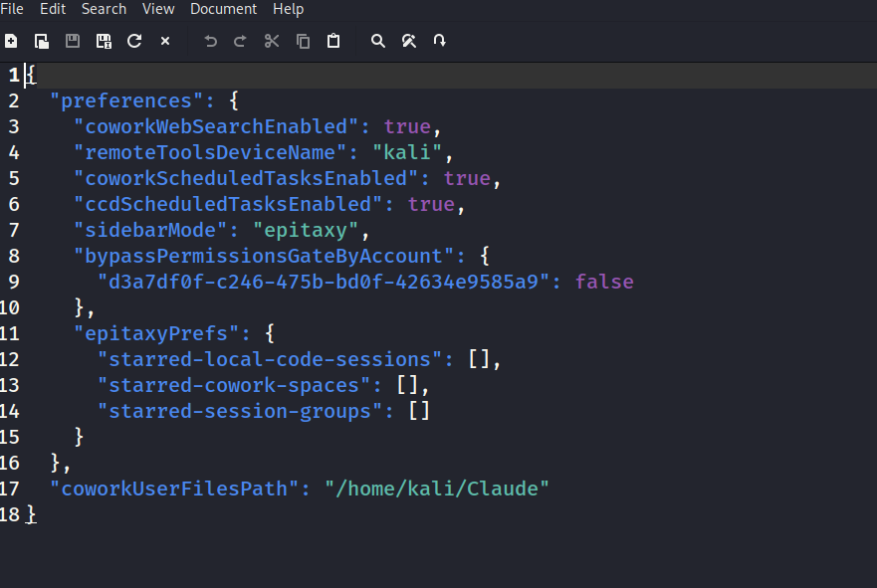This screenshot has height=588, width=877.
Task: Place cursor in the "preferences" key
Action: pos(126,101)
